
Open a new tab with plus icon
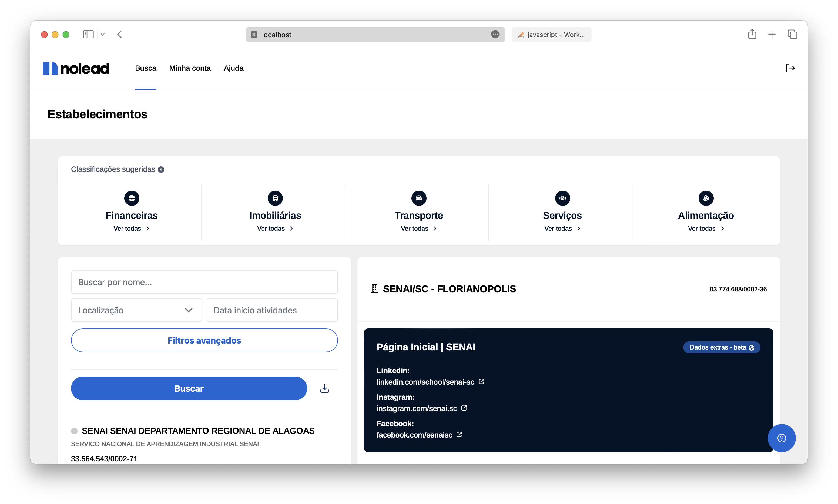coord(772,34)
